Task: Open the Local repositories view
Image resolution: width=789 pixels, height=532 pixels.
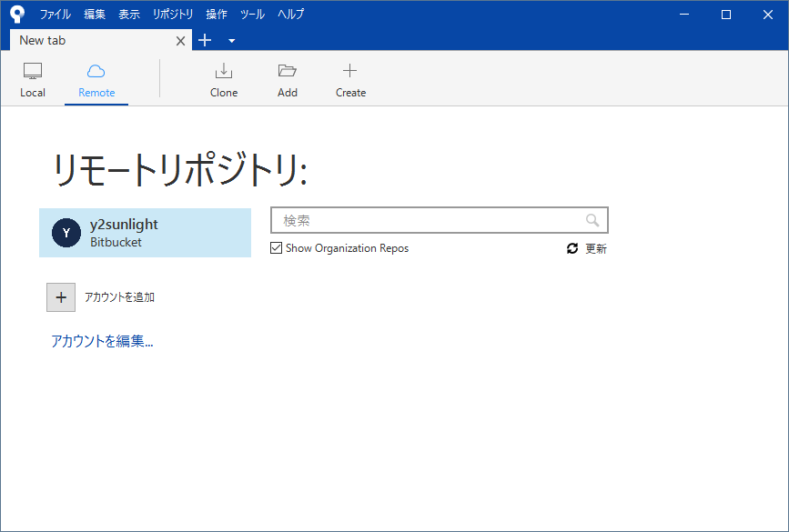Action: [33, 80]
